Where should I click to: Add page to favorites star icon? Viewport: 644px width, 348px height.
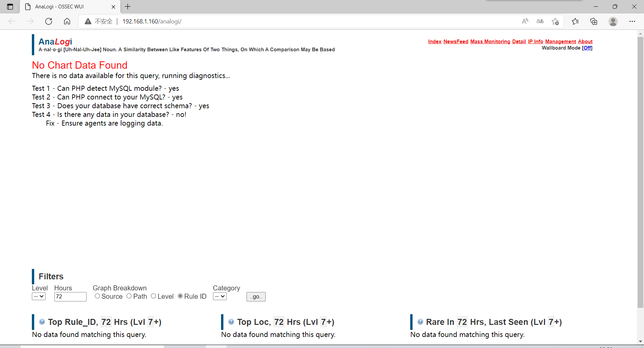pyautogui.click(x=555, y=21)
